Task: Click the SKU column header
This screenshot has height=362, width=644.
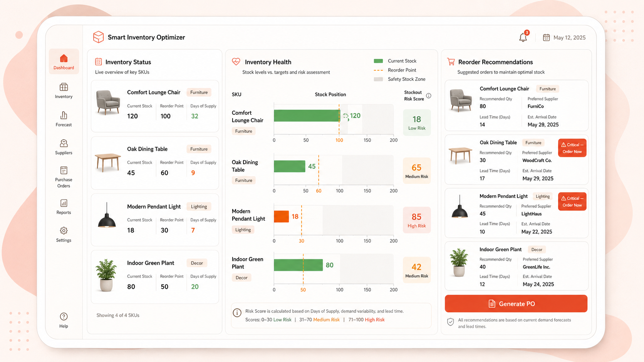Action: (236, 95)
